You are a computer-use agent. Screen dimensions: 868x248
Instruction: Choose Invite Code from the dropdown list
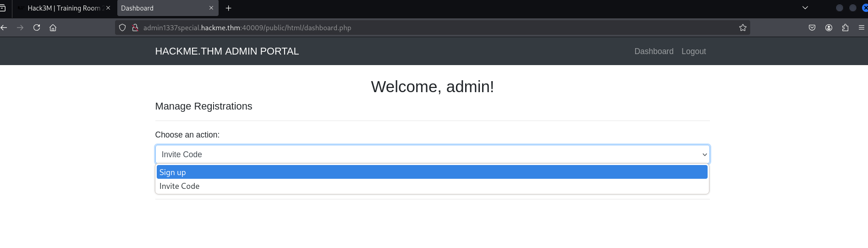(432, 186)
